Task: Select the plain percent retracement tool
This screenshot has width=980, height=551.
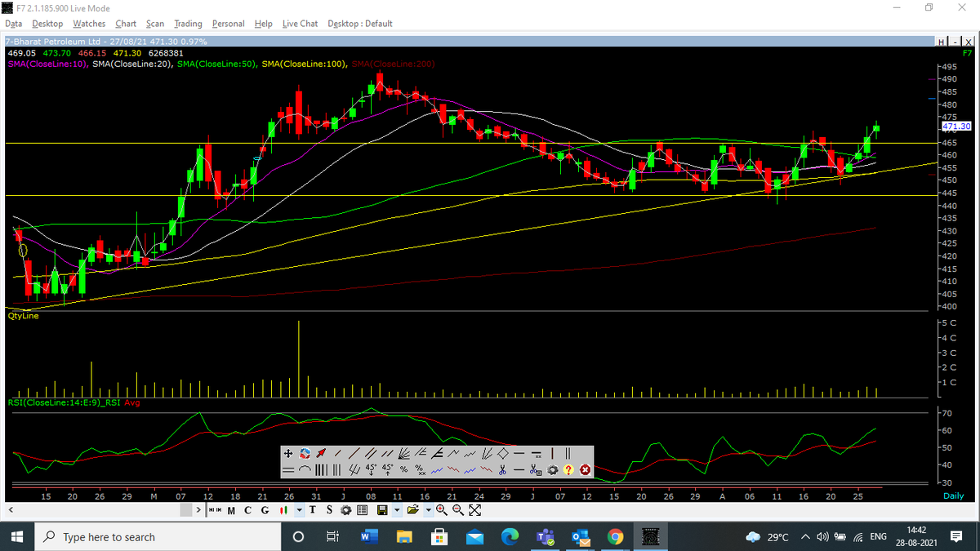Action: click(403, 469)
